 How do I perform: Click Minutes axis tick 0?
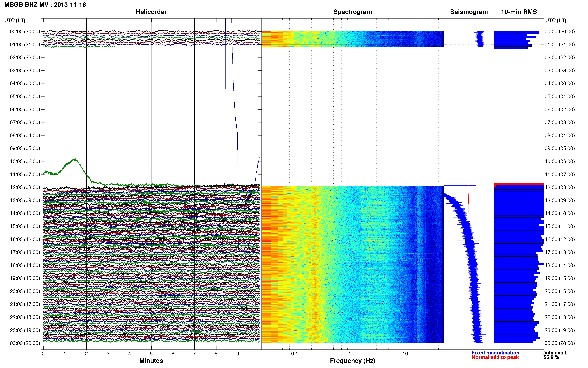pos(43,354)
